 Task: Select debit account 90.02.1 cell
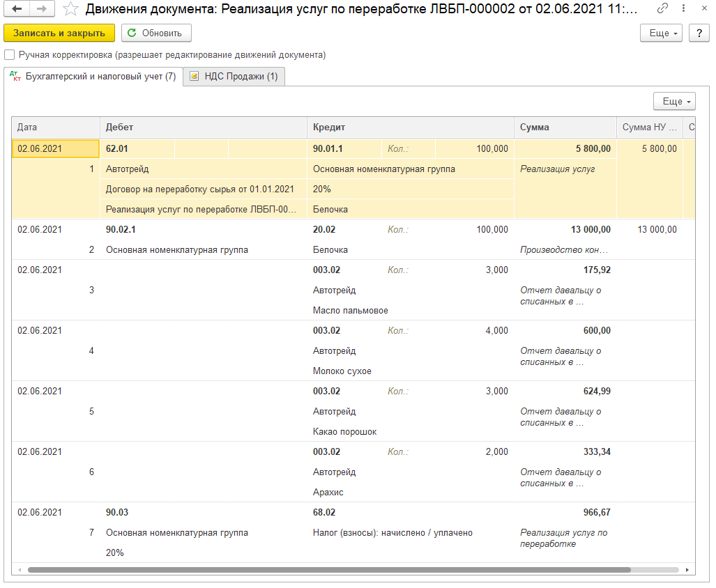[137, 229]
